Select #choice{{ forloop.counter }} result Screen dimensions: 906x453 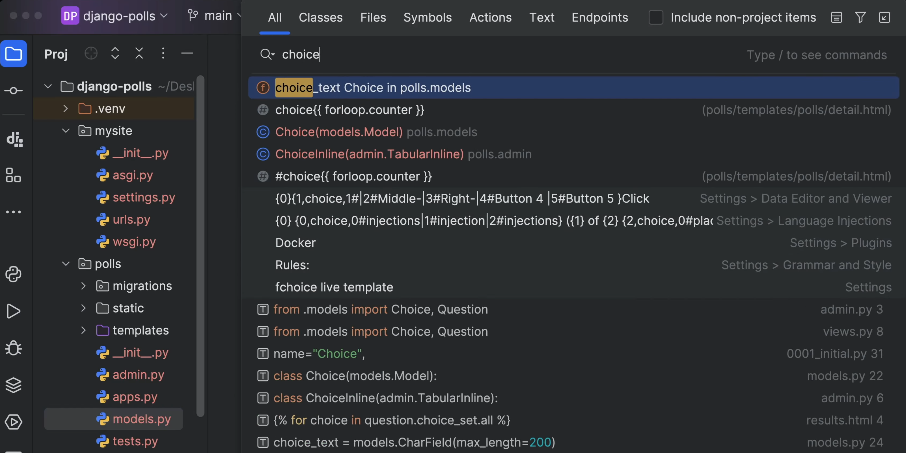pyautogui.click(x=574, y=176)
